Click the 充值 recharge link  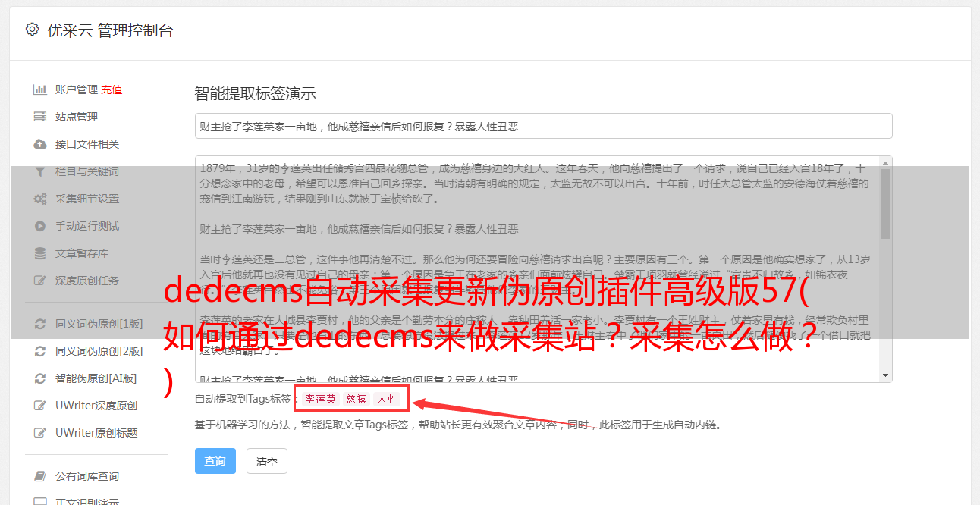[x=112, y=89]
